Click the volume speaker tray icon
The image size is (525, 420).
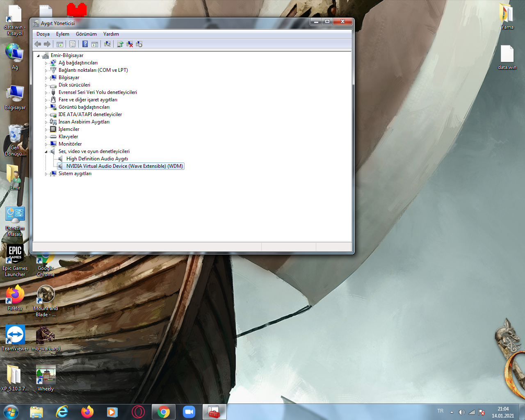tap(461, 412)
